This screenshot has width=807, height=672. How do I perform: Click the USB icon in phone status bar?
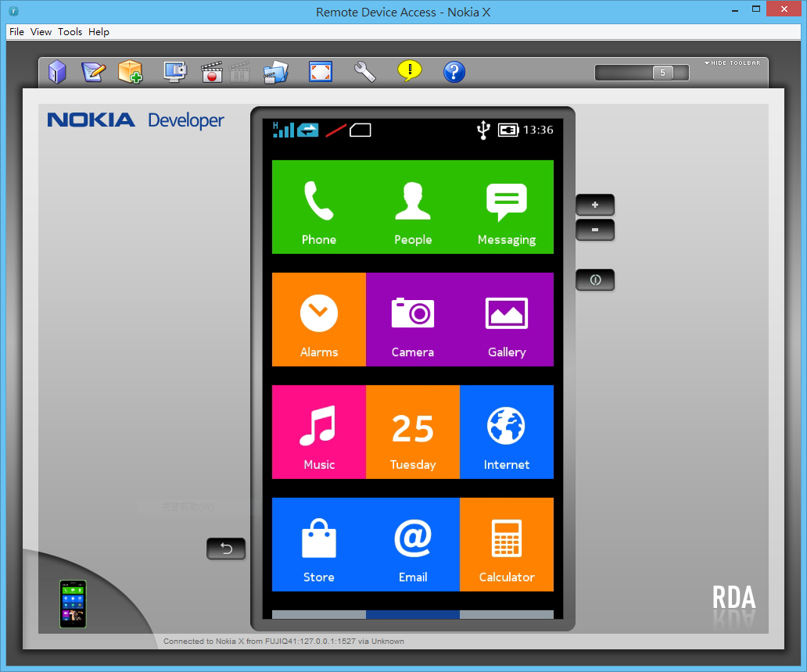(482, 130)
